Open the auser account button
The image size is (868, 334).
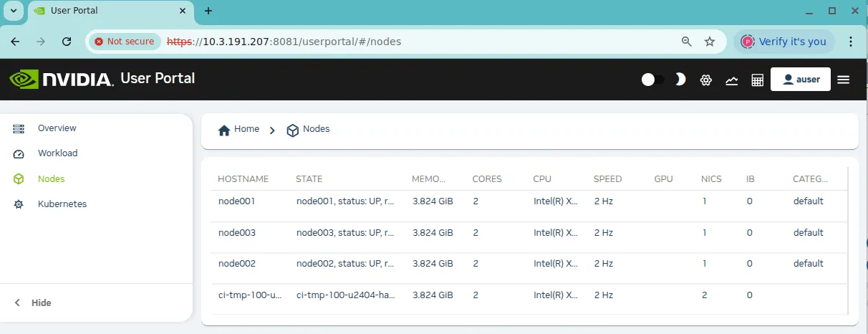801,80
